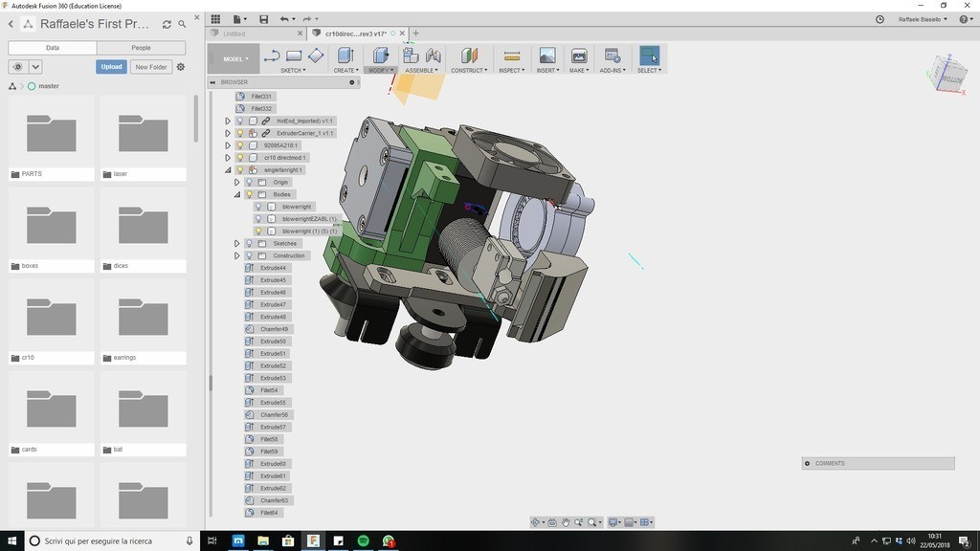The image size is (980, 551).
Task: Click the New Folder button
Action: (x=151, y=67)
